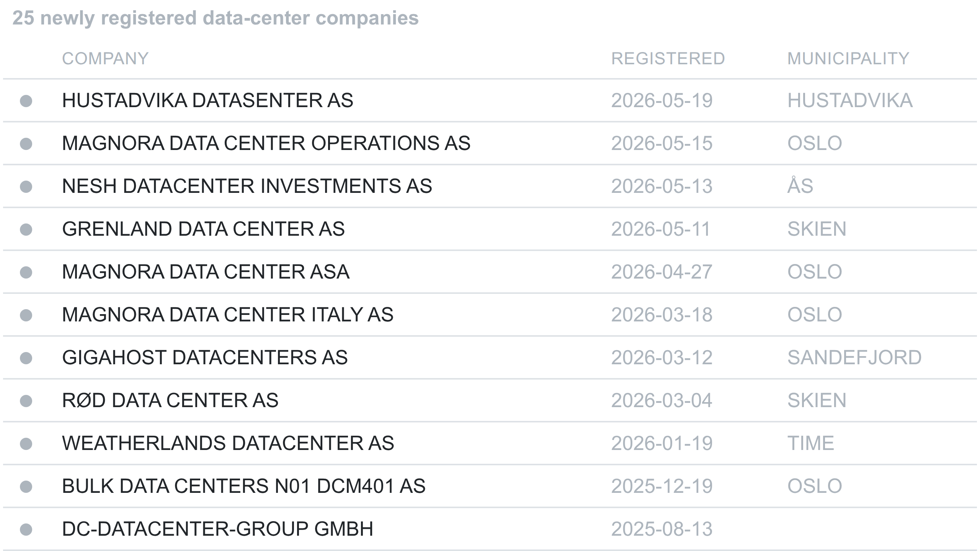Image resolution: width=980 pixels, height=551 pixels.
Task: Click the status dot beside HUSTADVIKA DATASENTER AS
Action: 26,101
